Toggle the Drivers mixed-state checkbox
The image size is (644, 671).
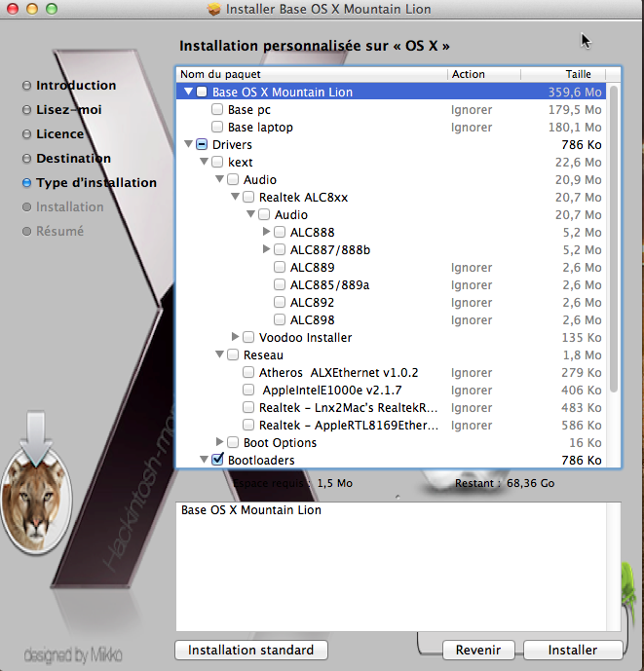[x=202, y=145]
